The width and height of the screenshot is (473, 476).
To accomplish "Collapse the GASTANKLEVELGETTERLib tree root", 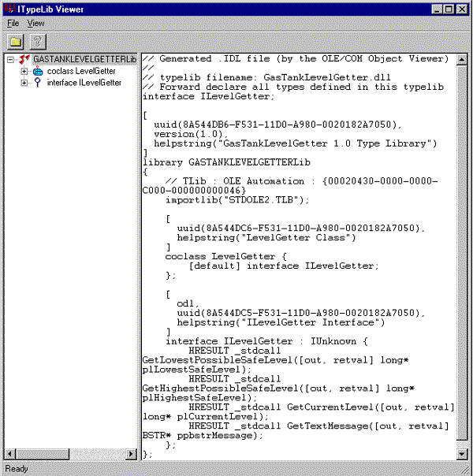I will point(10,60).
